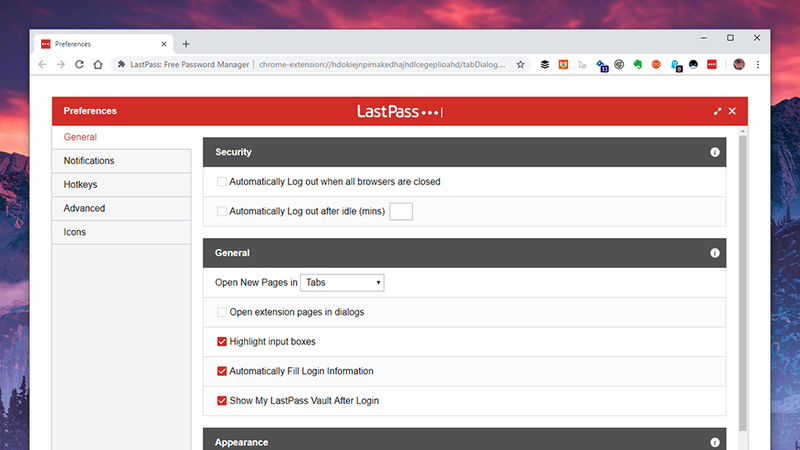Close the LastPass Preferences dialog
Viewport: 800px width, 450px height.
(x=732, y=111)
